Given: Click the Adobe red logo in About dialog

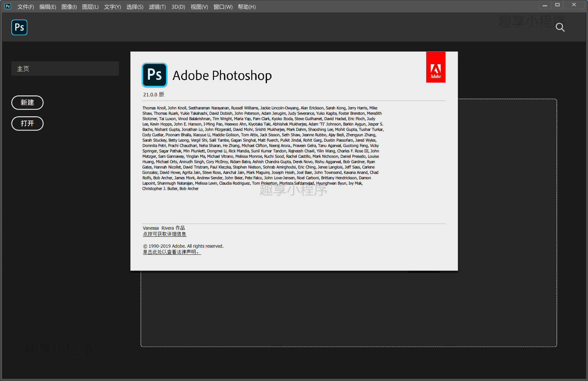Looking at the screenshot, I should 436,67.
